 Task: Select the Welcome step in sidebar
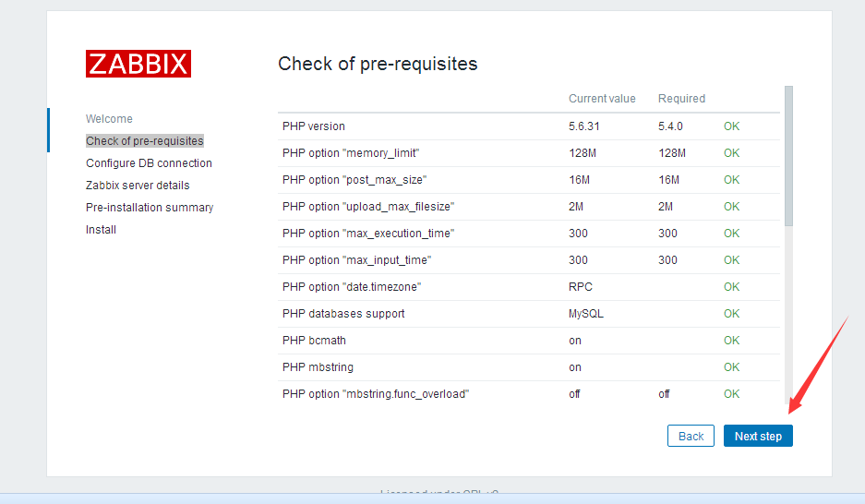click(109, 118)
